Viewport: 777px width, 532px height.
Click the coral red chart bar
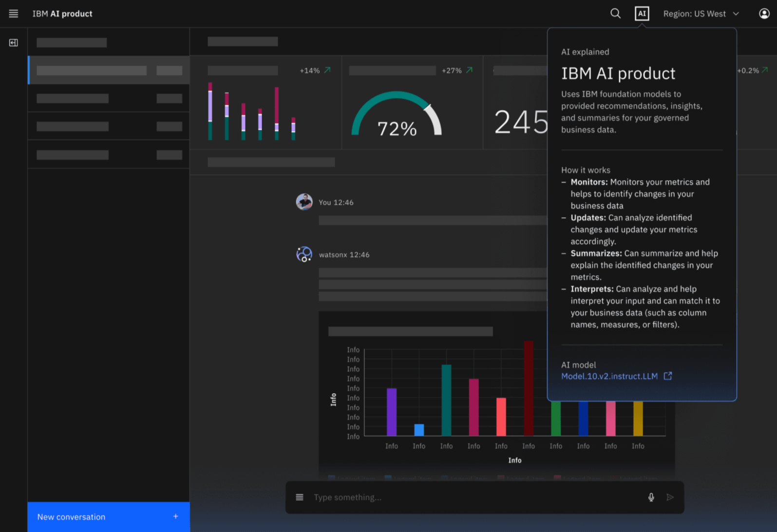[501, 417]
